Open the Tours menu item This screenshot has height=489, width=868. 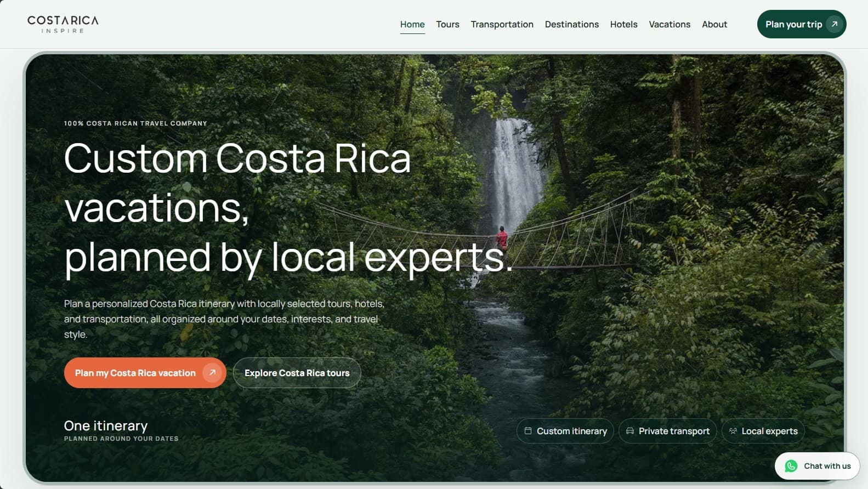tap(447, 24)
